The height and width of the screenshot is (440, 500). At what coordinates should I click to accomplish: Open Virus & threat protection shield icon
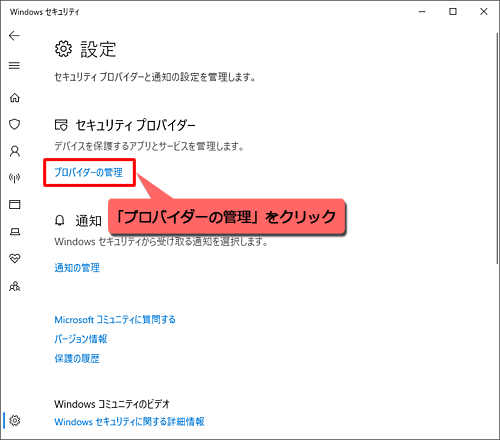[x=15, y=125]
